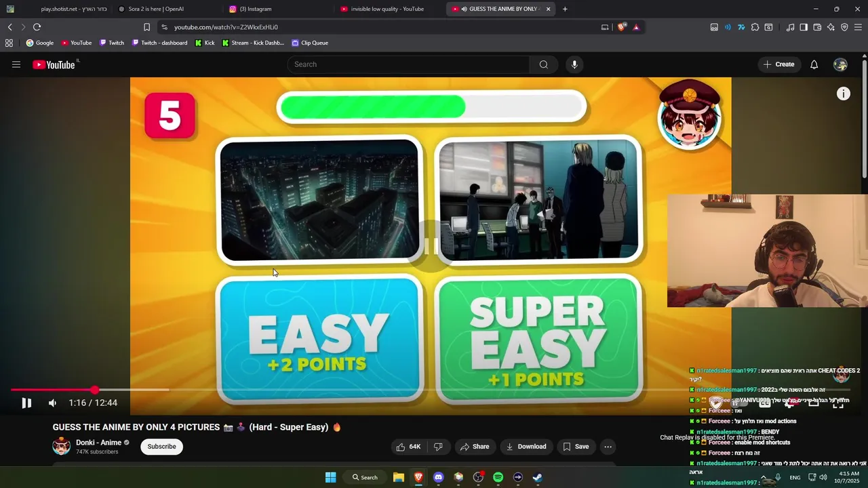Image resolution: width=868 pixels, height=488 pixels.
Task: Toggle the browser sidebar panel icon
Action: point(804,27)
